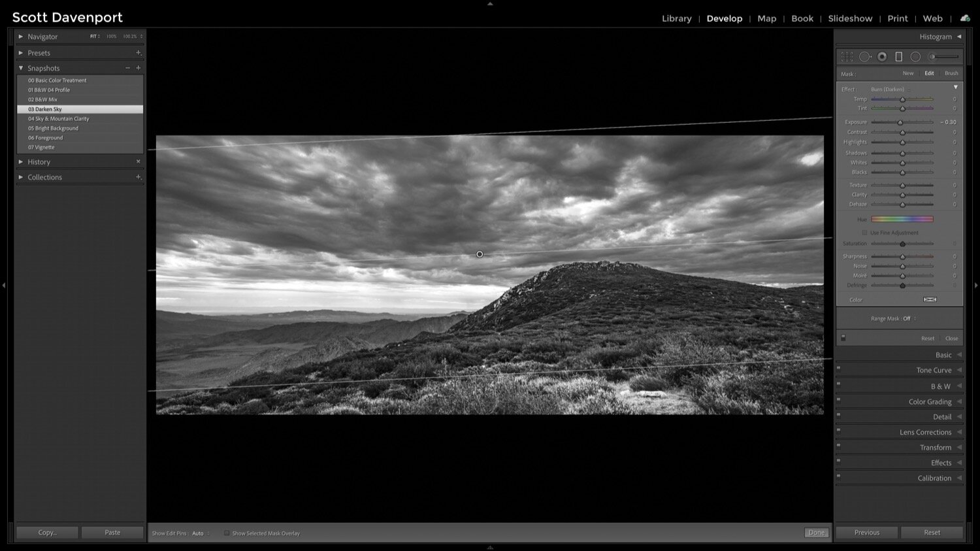
Task: Switch to the Map module
Action: pos(767,18)
